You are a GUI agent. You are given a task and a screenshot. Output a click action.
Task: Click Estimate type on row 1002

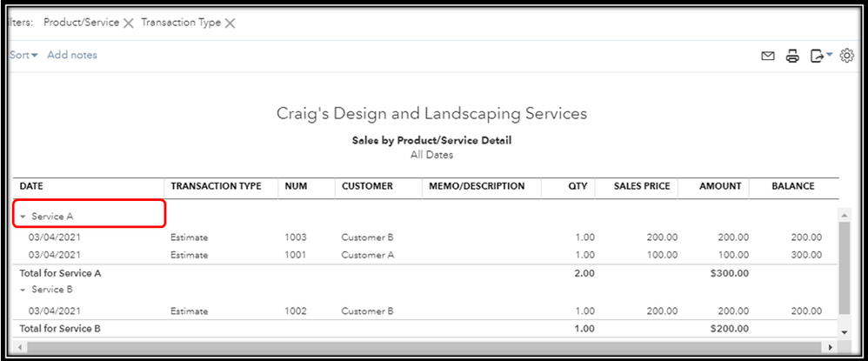click(x=190, y=311)
